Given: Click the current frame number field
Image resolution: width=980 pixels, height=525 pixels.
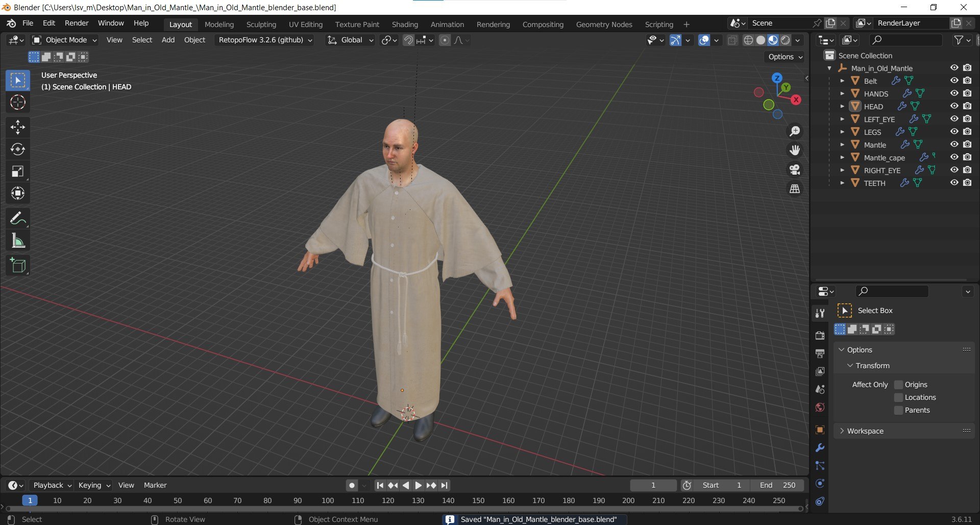Looking at the screenshot, I should [653, 485].
